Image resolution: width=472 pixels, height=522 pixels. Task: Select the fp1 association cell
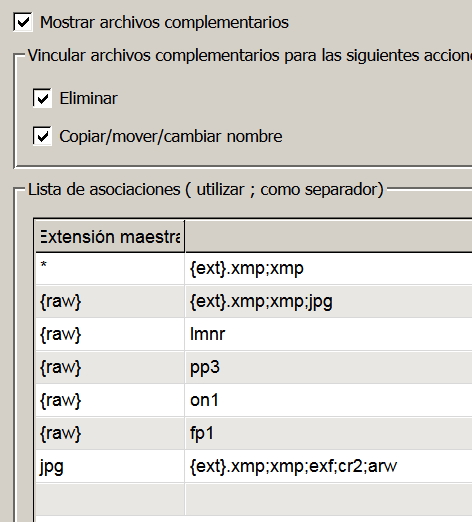point(328,433)
